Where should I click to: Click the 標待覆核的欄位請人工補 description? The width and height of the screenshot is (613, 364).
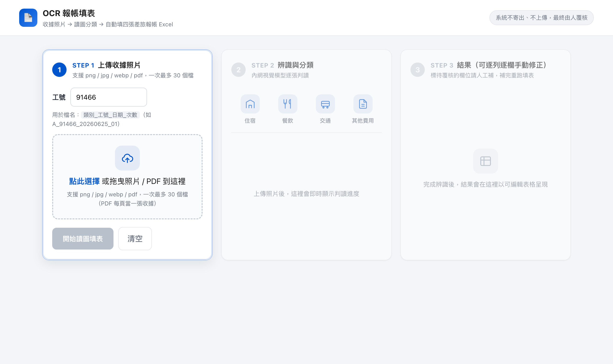[482, 75]
